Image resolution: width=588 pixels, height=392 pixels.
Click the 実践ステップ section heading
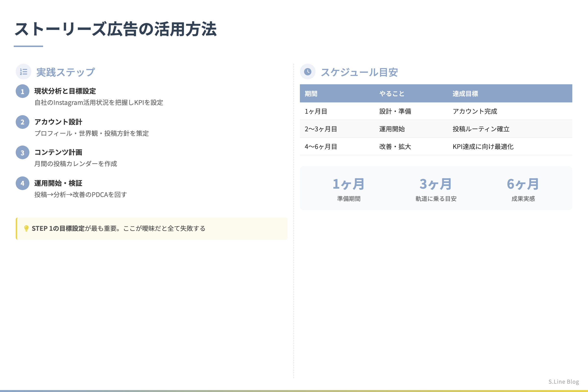tap(65, 72)
